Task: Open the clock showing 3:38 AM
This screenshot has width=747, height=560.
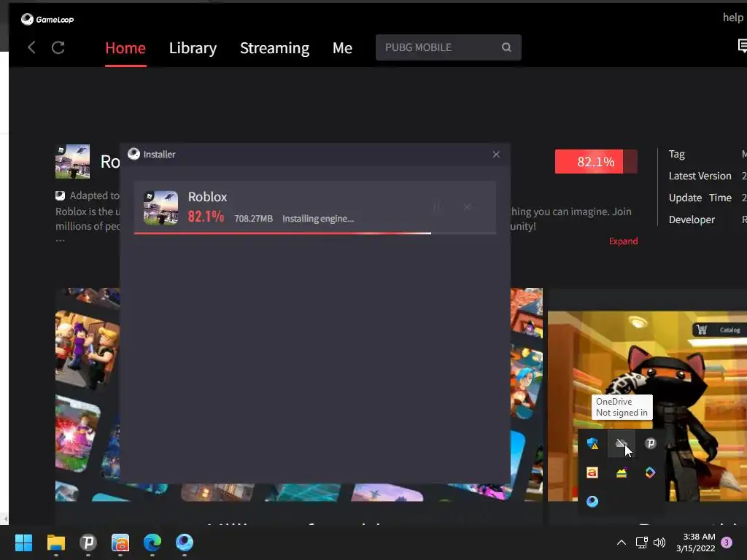Action: (695, 542)
